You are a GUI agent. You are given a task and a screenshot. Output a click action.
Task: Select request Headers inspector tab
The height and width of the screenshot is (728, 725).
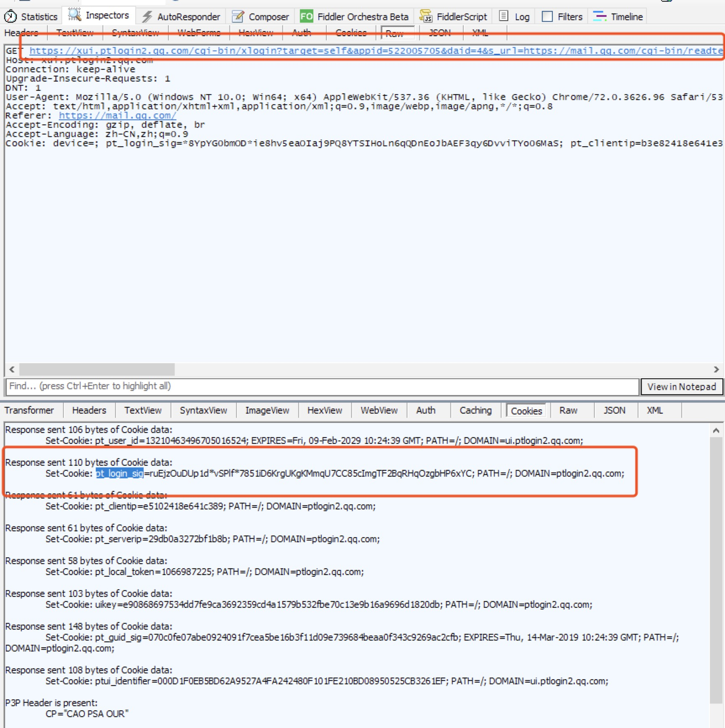(x=21, y=33)
